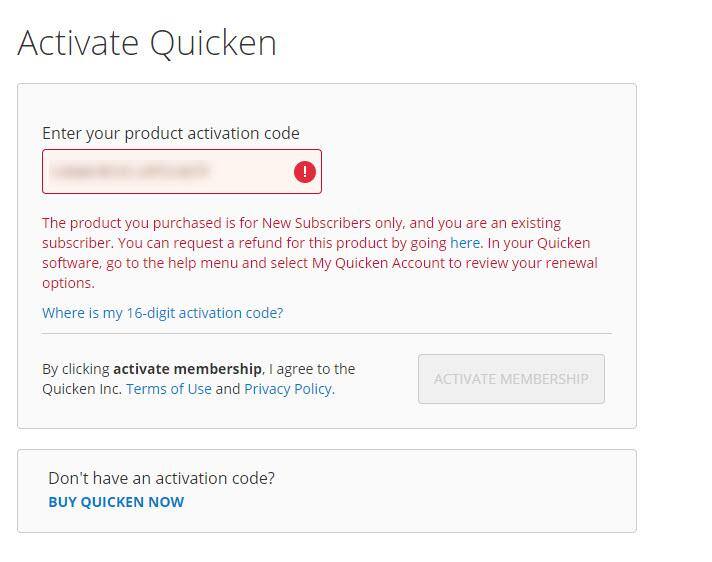Click the 'Enter your product activation code' label
The width and height of the screenshot is (712, 562).
click(x=171, y=133)
